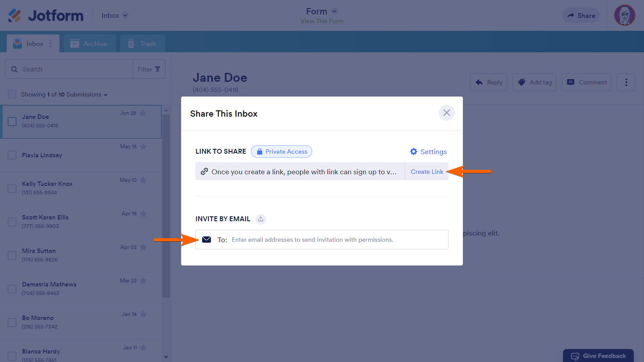The height and width of the screenshot is (362, 644).
Task: Tick the Demetria Mathews checkbox
Action: (12, 289)
